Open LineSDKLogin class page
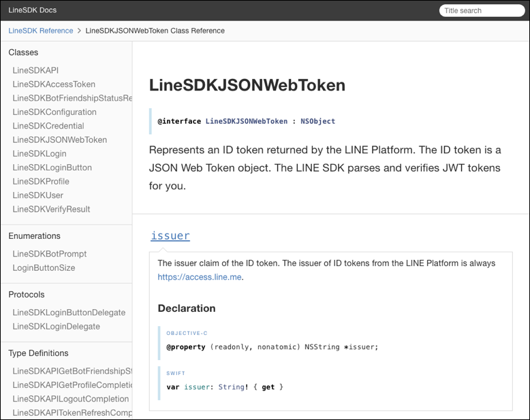The height and width of the screenshot is (420, 530). (40, 154)
